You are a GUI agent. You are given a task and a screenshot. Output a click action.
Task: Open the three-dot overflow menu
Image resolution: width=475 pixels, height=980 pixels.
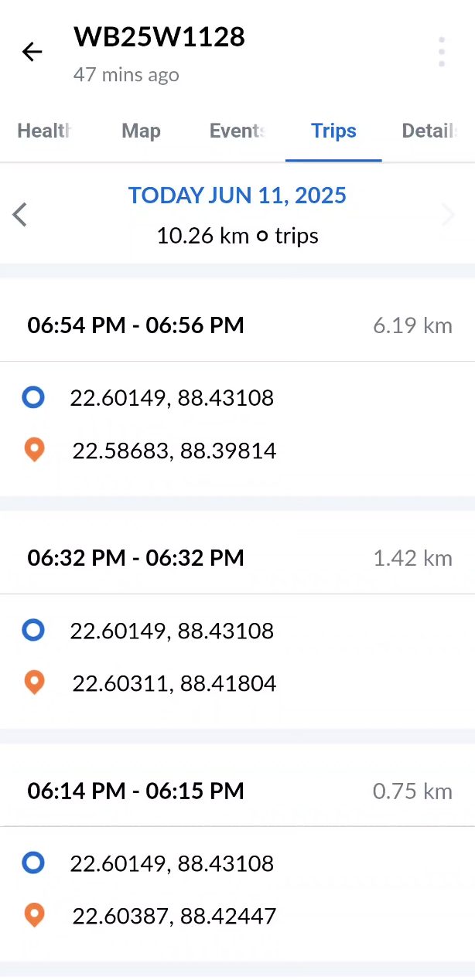[441, 52]
